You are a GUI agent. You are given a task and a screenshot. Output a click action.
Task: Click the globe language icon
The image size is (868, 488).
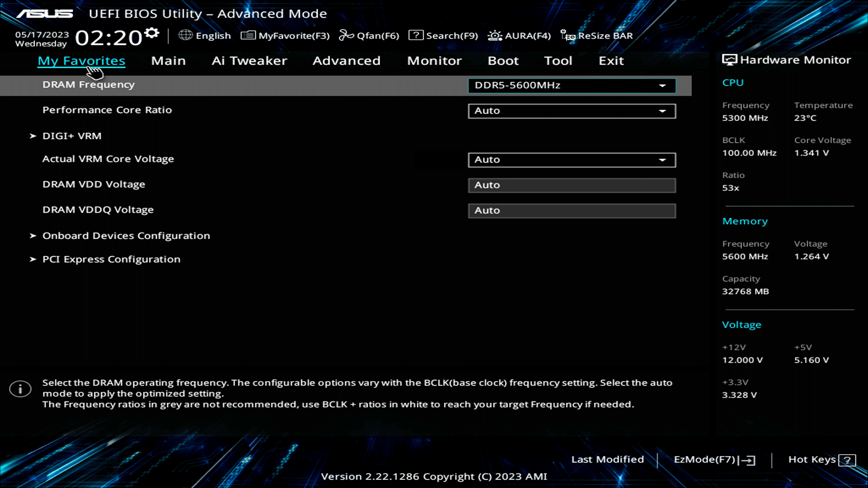tap(185, 35)
